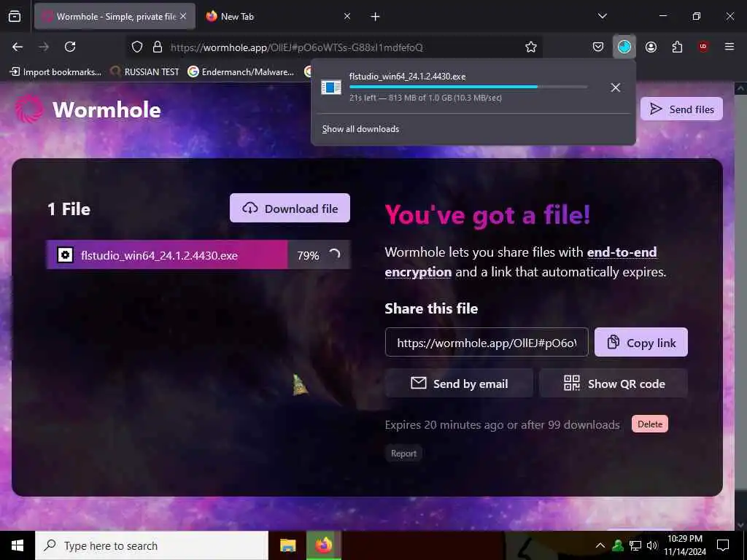This screenshot has height=560, width=747.
Task: Reload the current page
Action: tap(70, 47)
